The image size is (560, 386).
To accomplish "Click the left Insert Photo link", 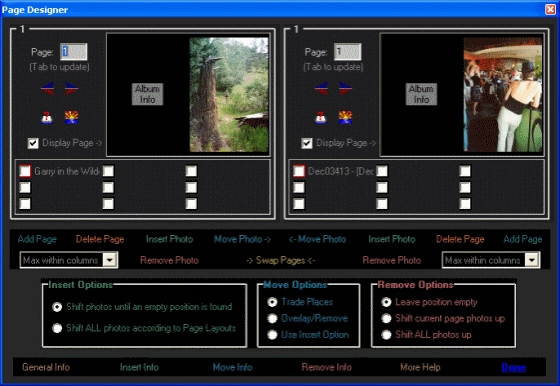I will pyautogui.click(x=169, y=239).
